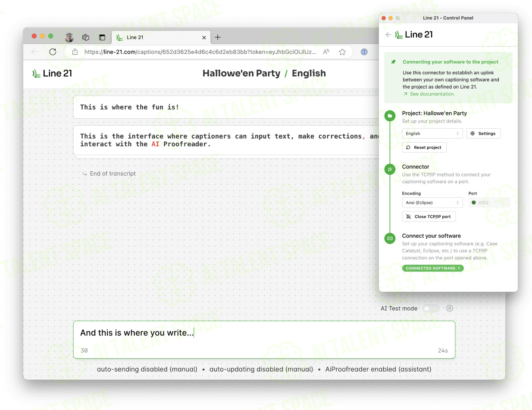Click 'End of transcript' marker text
Viewport: 532px width, 410px height.
[x=113, y=173]
